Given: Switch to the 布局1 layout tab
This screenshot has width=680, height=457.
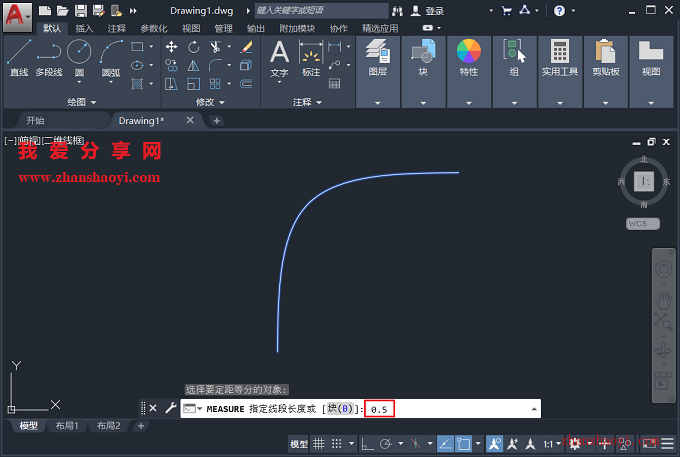Looking at the screenshot, I should [x=67, y=426].
